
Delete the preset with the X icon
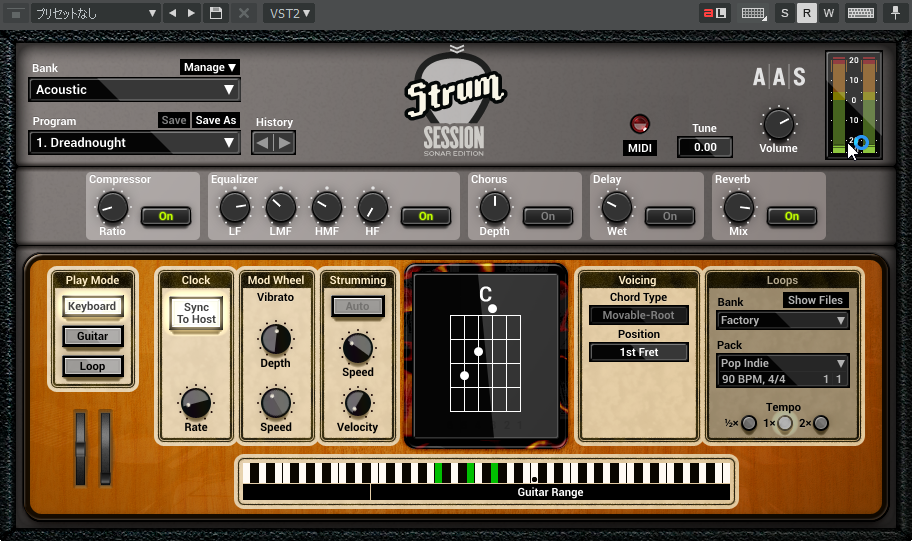click(x=244, y=13)
